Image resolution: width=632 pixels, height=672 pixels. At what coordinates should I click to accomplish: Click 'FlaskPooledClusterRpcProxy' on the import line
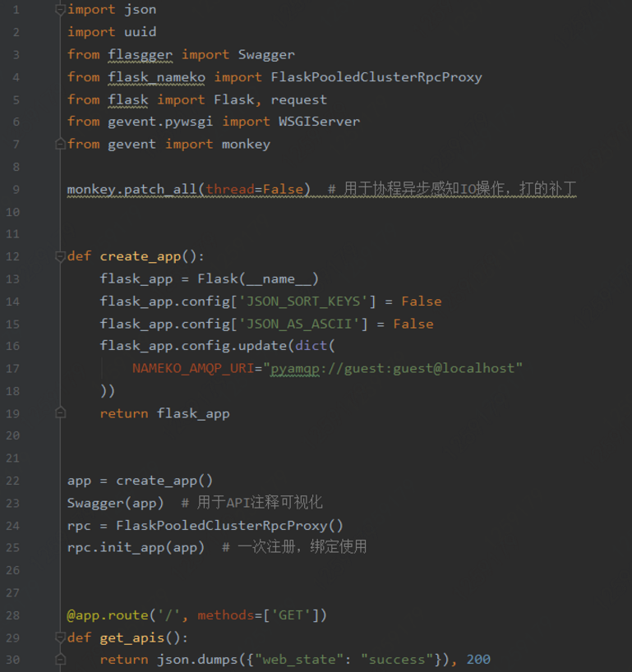tap(376, 77)
